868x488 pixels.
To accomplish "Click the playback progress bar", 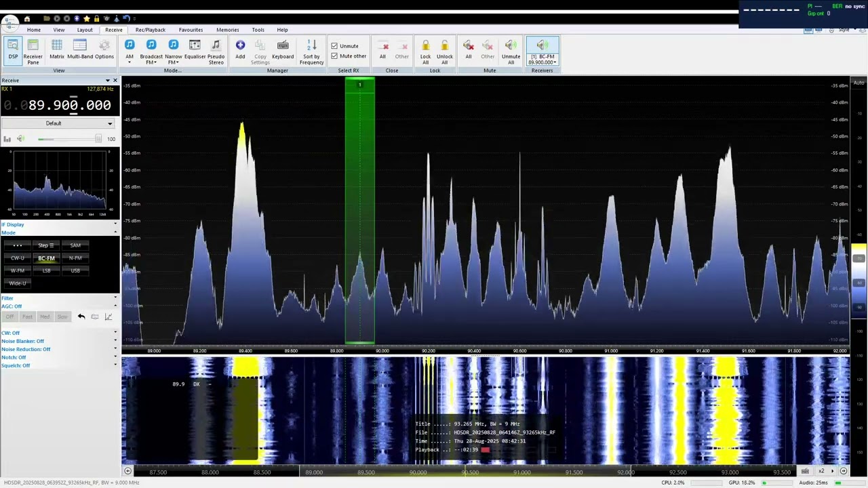I will pos(520,450).
